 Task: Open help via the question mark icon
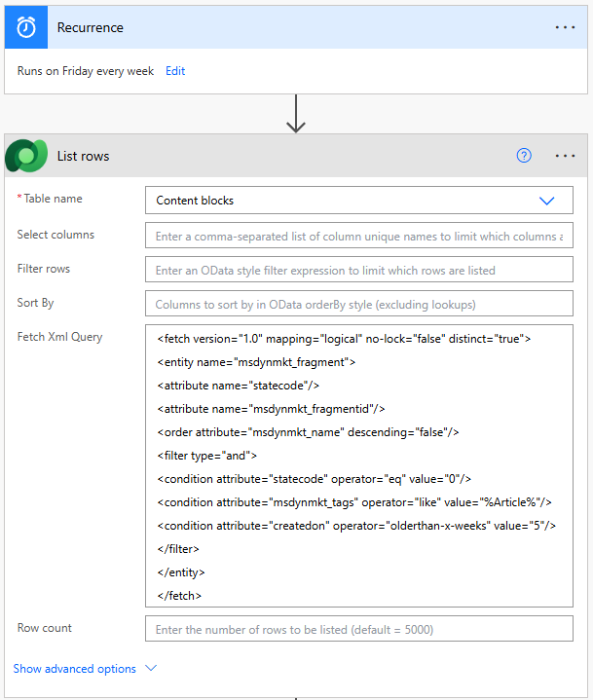click(524, 156)
